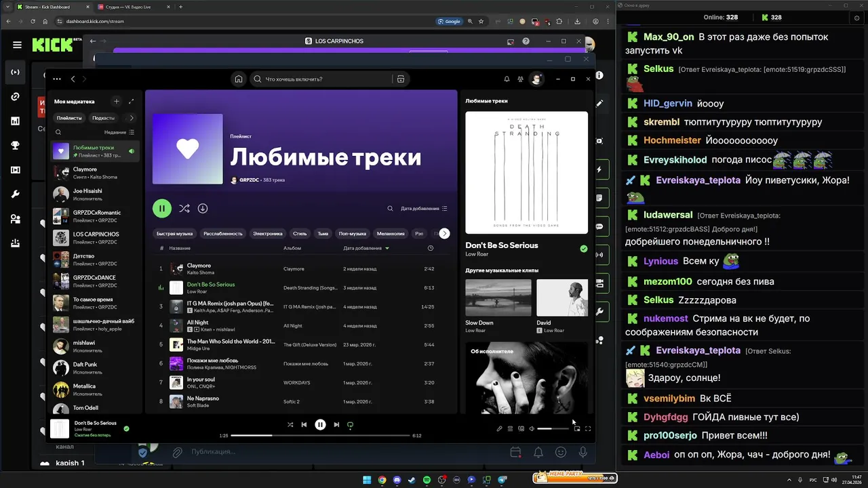The image size is (868, 488).
Task: Show more library filter chips
Action: [132, 118]
